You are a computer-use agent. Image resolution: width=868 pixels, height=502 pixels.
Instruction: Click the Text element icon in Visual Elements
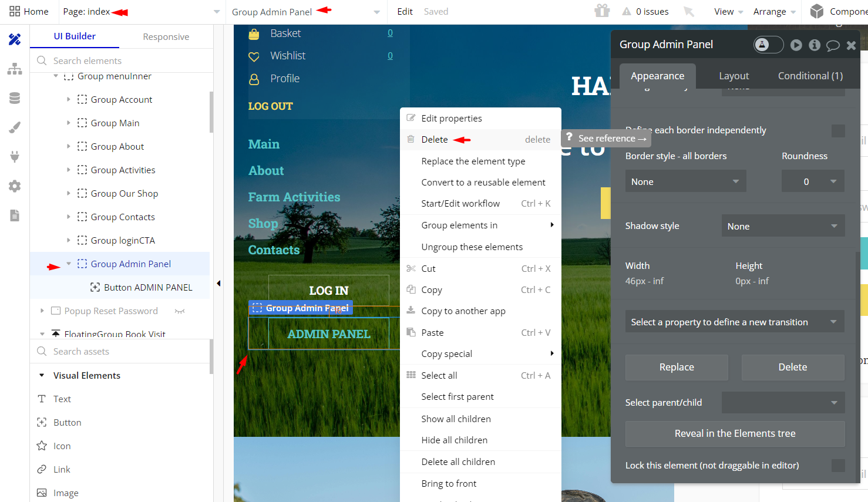42,399
